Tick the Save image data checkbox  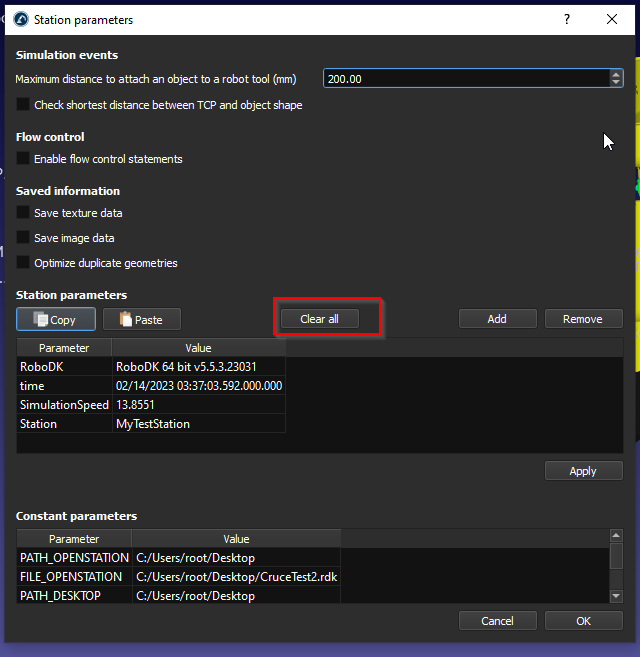pos(23,238)
